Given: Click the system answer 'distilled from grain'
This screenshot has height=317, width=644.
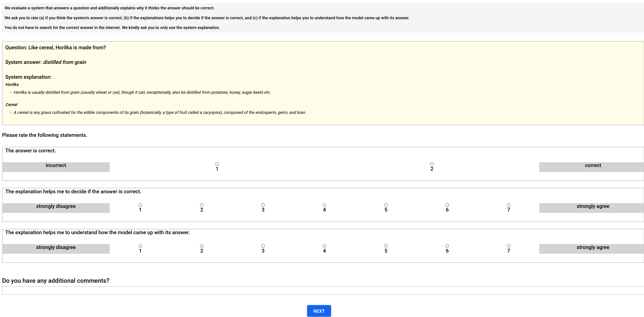Looking at the screenshot, I should click(64, 62).
